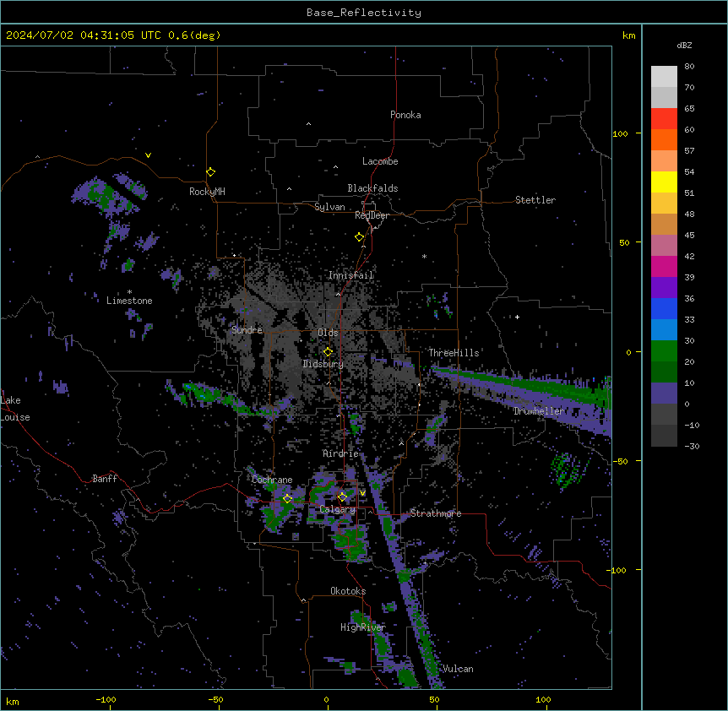The image size is (728, 711).
Task: Click the 80 value on dBZ legend
Action: point(689,67)
